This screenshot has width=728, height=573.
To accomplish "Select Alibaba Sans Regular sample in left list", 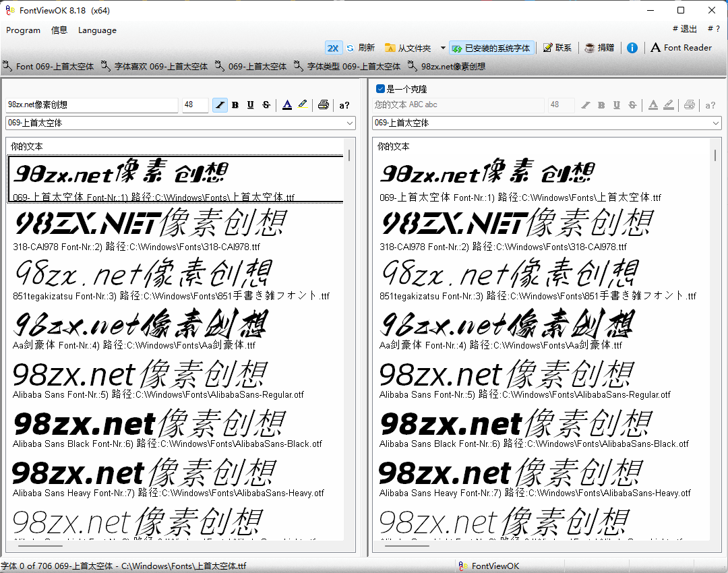I will pyautogui.click(x=177, y=377).
